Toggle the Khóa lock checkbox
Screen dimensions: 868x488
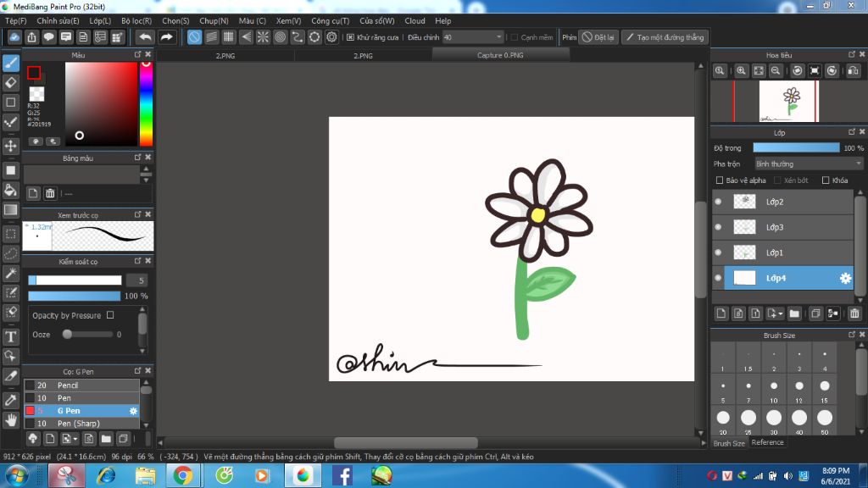(x=826, y=180)
